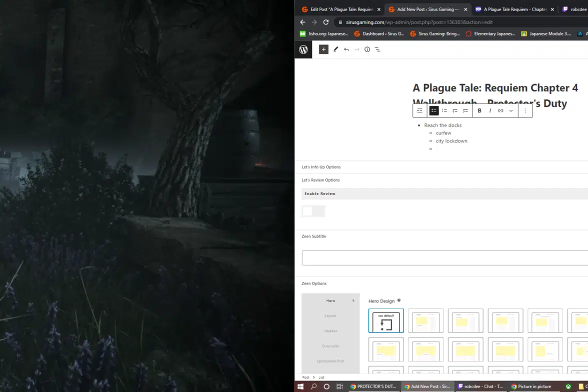Open the Elementary Japanese bookmark
The height and width of the screenshot is (392, 588).
pos(490,34)
